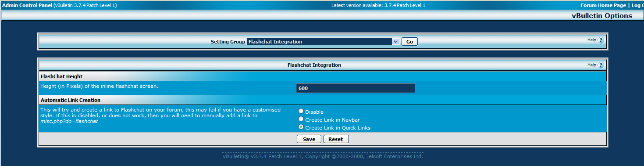Click the vBulletin copyright footer text

coord(323,156)
